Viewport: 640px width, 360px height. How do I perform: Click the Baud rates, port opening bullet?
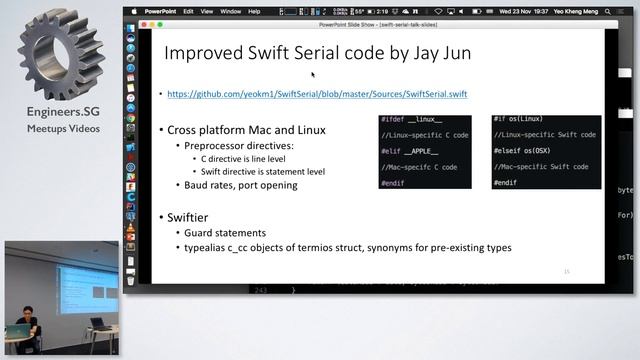coord(240,185)
